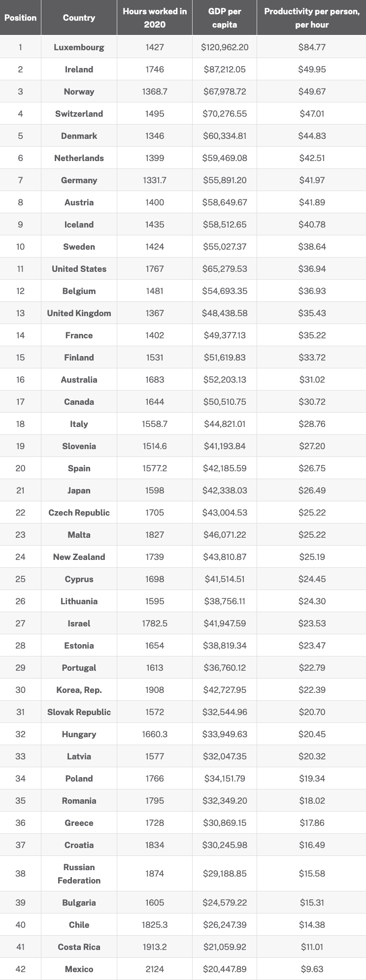Image resolution: width=366 pixels, height=980 pixels.
Task: Click the Hours worked in 2020 header
Action: (x=155, y=18)
